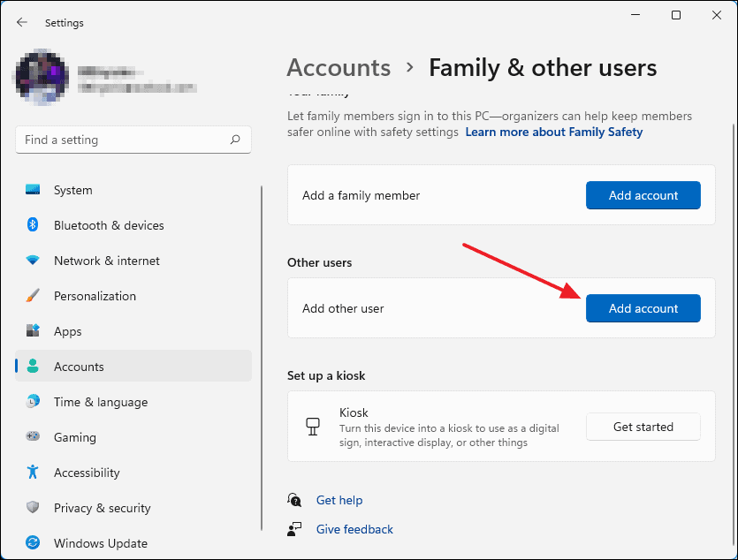738x560 pixels.
Task: Open Learn more about Family Safety link
Action: coord(554,132)
